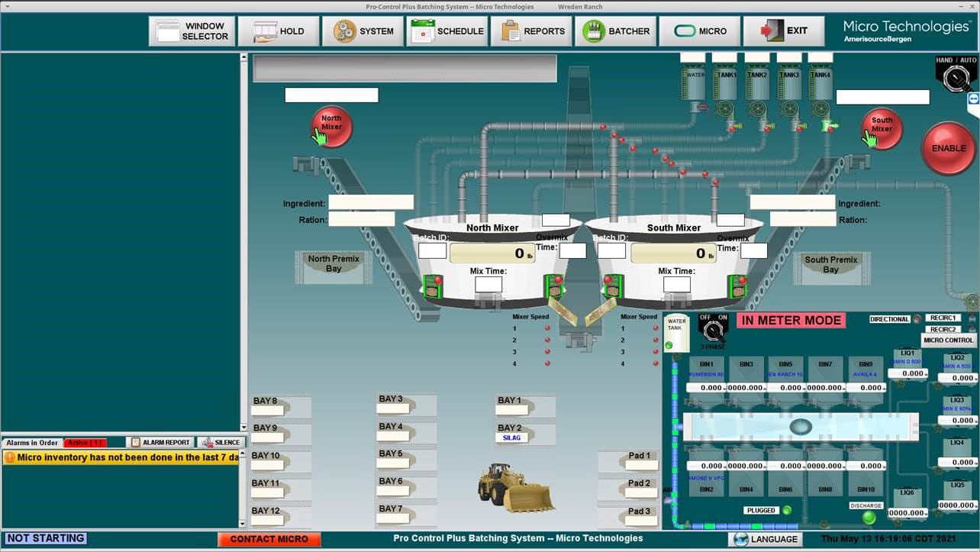Viewport: 980px width, 552px height.
Task: Click the green DISCHARGE button
Action: tap(869, 518)
